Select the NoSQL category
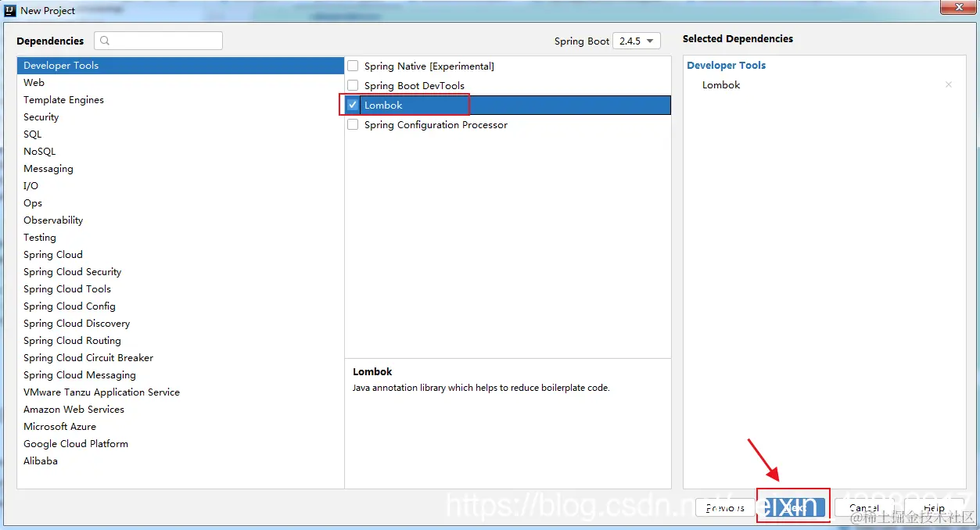Screen dimensions: 980x530 pyautogui.click(x=181, y=152)
